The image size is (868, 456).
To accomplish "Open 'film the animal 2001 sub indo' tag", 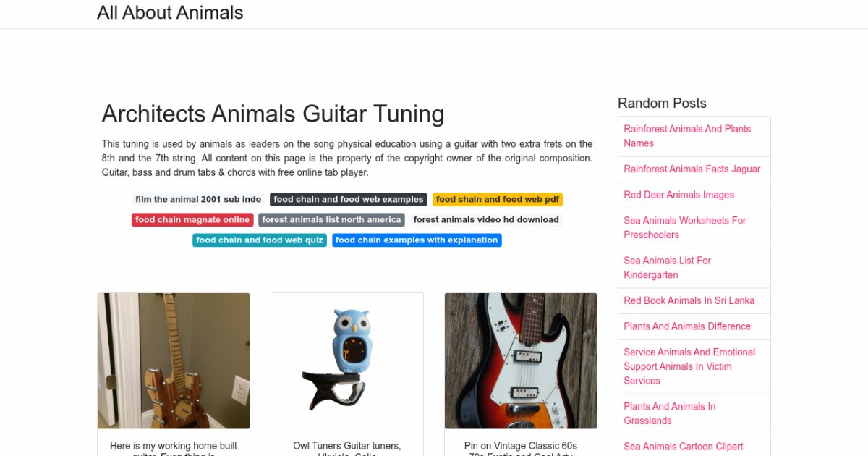I will [x=198, y=199].
